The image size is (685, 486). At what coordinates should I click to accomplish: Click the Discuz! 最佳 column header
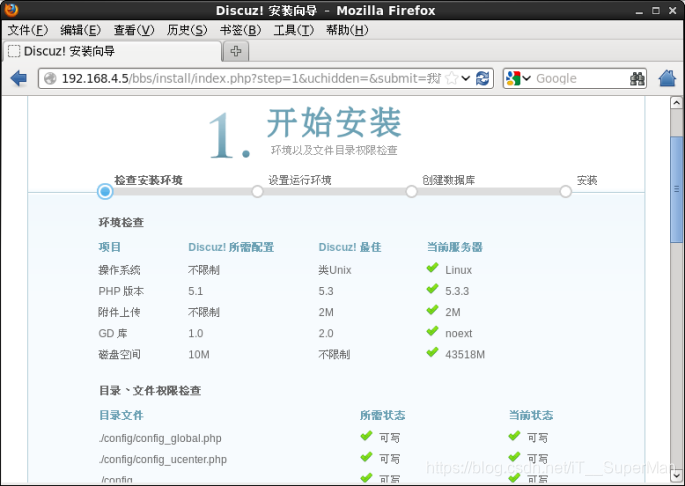tap(350, 247)
